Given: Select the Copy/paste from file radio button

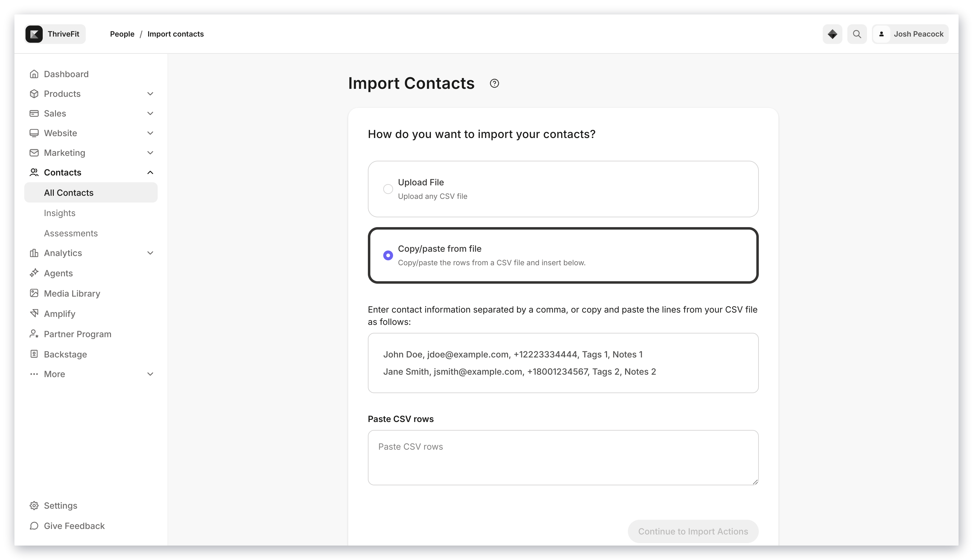Looking at the screenshot, I should (388, 255).
